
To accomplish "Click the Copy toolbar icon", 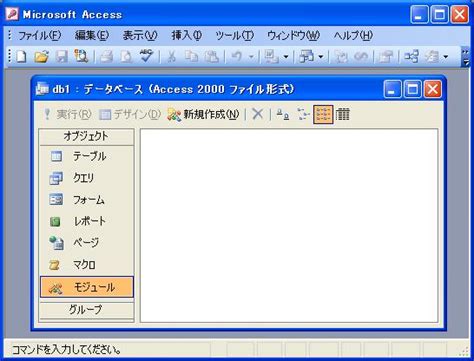I will point(191,57).
